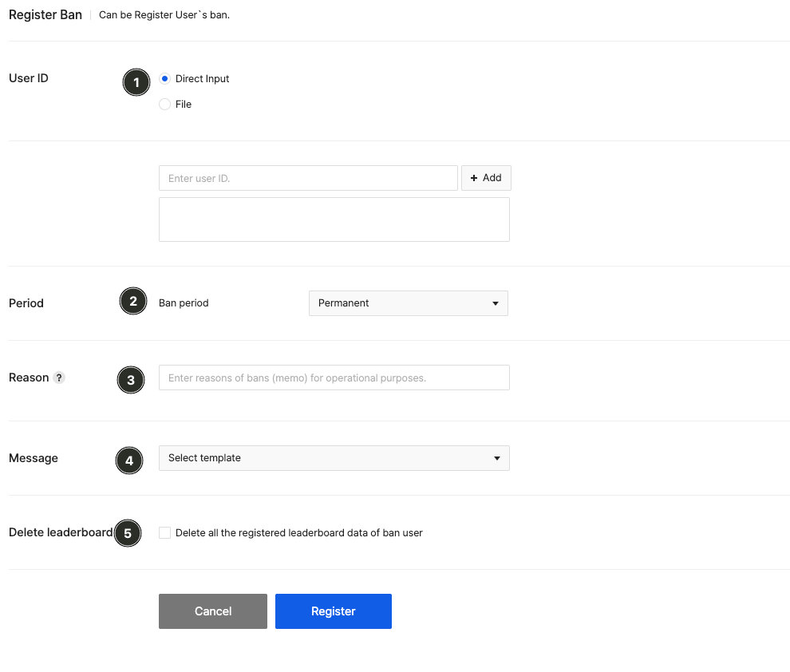Select the Direct Input radio option
The image size is (790, 672).
click(164, 78)
